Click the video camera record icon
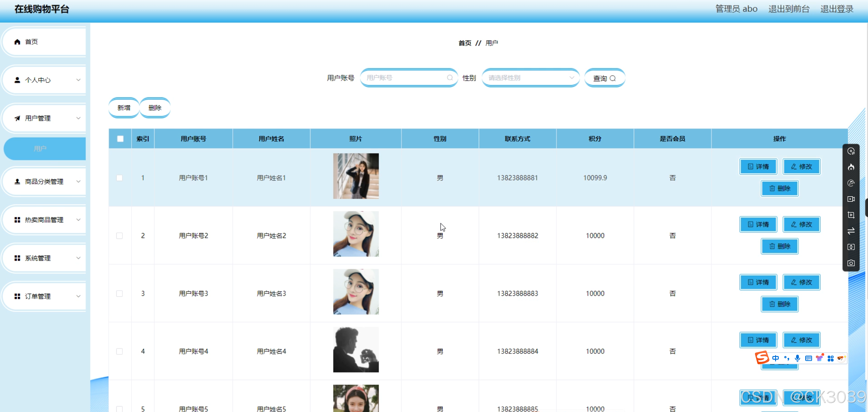Screen dimensions: 868x412 coord(851,199)
